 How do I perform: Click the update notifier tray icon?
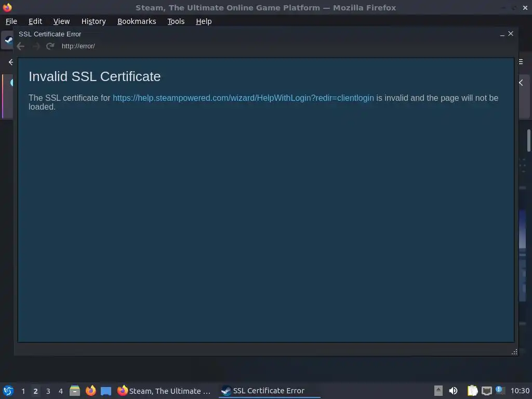coord(500,390)
